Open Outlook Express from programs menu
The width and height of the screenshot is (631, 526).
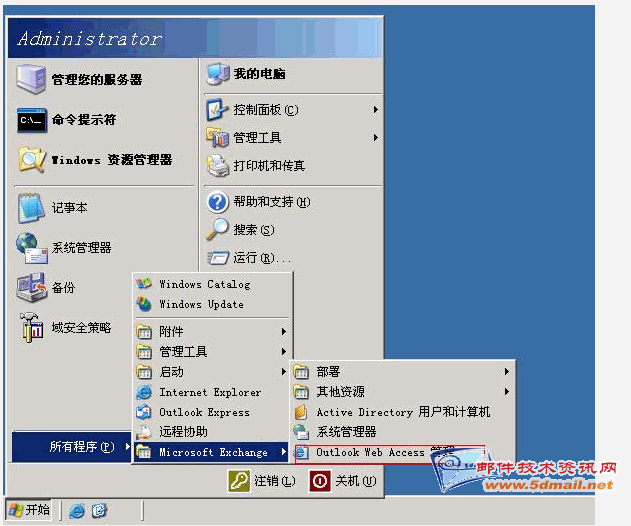point(204,412)
